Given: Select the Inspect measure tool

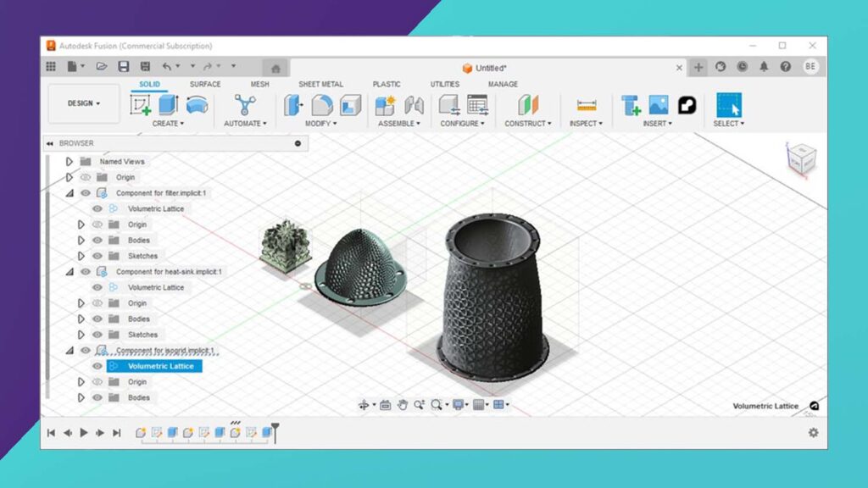Looking at the screenshot, I should [x=587, y=106].
